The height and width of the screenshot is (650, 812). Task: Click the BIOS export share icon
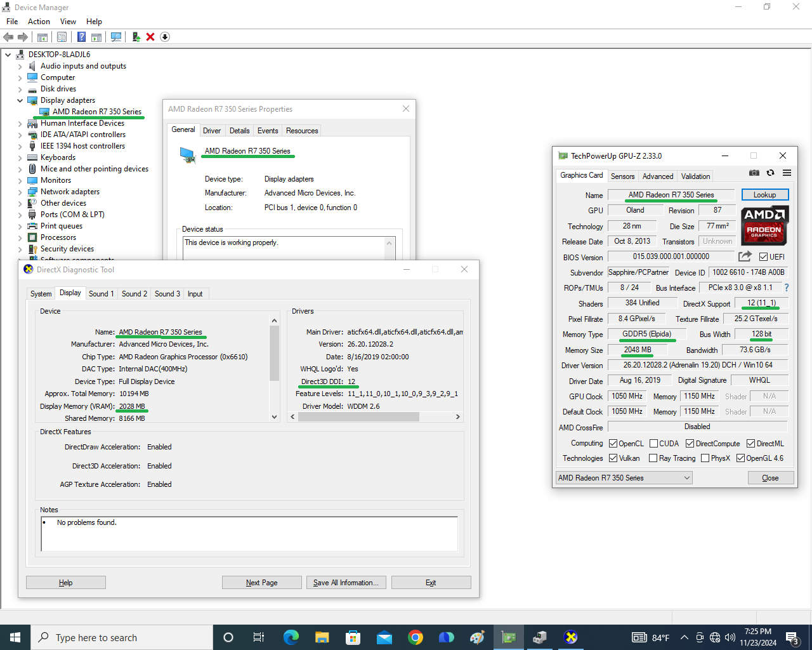click(745, 256)
